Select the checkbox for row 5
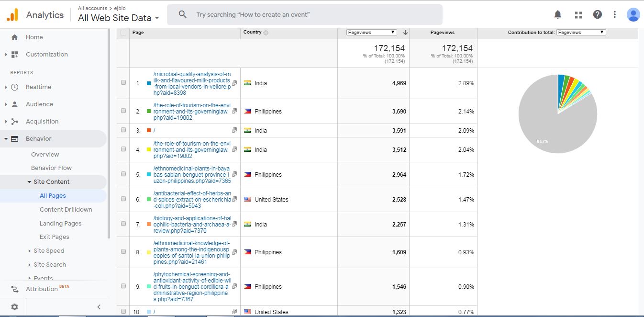This screenshot has width=644, height=317. [x=123, y=174]
